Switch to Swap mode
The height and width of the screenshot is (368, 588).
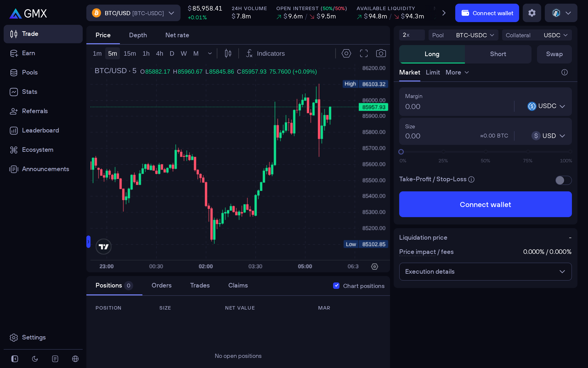(x=554, y=54)
